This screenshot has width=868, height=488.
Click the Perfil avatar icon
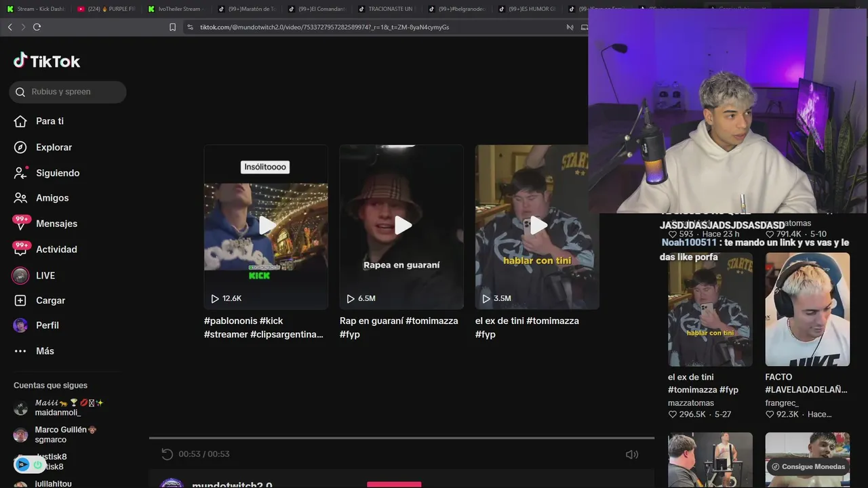tap(20, 325)
